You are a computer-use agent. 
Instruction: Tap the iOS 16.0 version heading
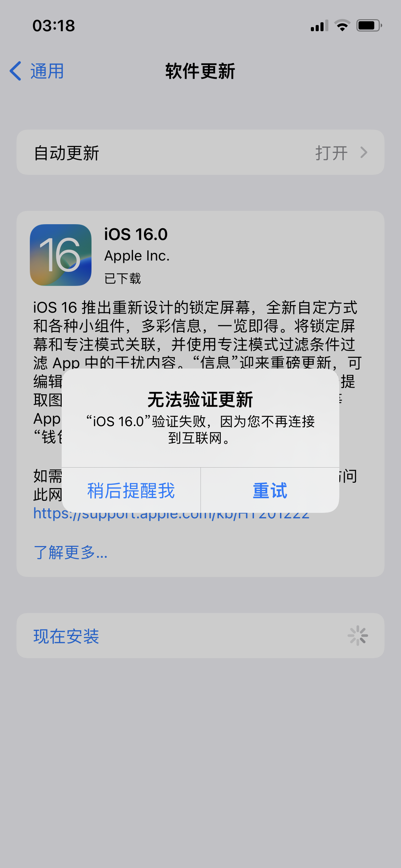pyautogui.click(x=136, y=234)
